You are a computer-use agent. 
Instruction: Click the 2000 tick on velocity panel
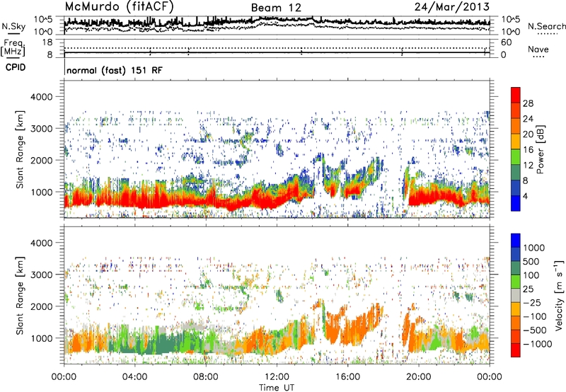pyautogui.click(x=42, y=306)
